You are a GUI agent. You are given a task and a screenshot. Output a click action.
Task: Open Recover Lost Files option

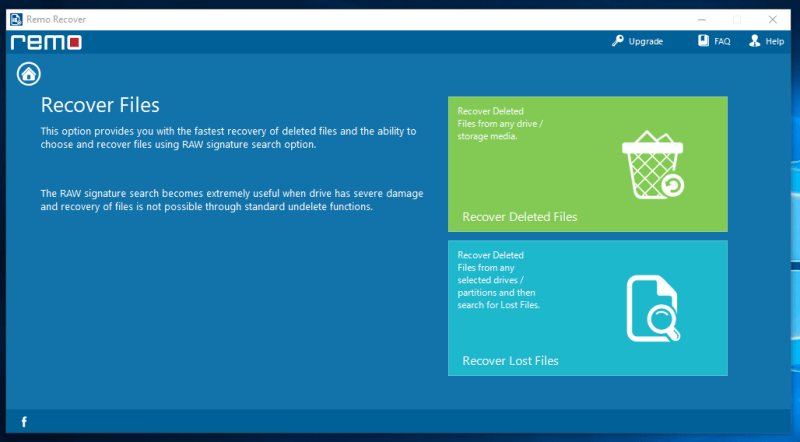click(588, 308)
